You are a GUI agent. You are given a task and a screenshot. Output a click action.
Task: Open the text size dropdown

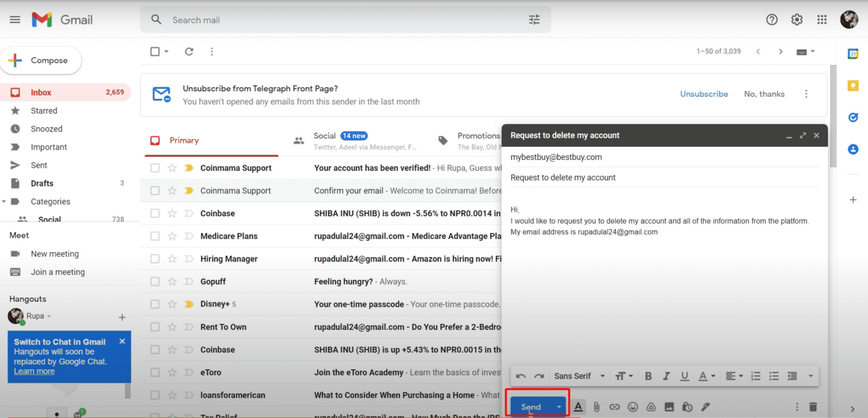click(623, 376)
